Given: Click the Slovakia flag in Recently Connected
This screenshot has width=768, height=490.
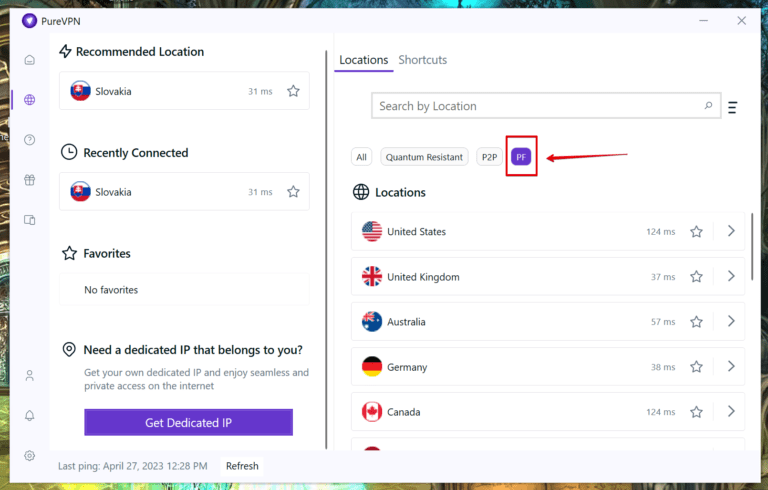Looking at the screenshot, I should coord(80,192).
